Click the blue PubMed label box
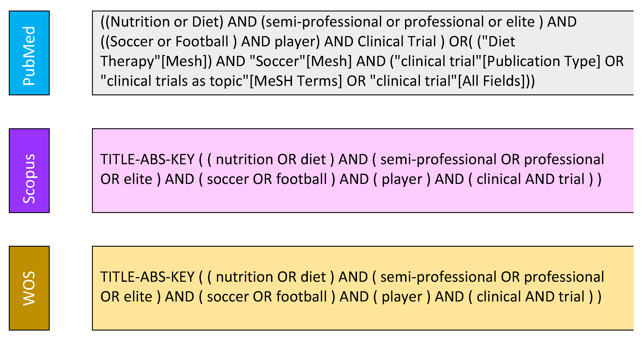 click(29, 53)
